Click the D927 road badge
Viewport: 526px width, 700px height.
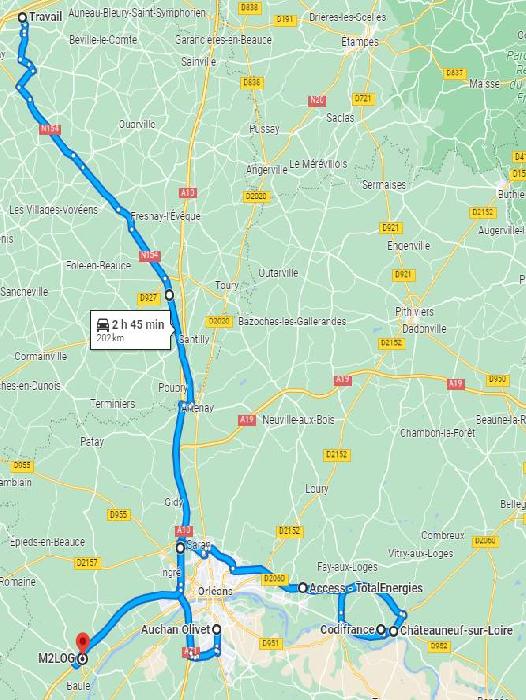148,297
